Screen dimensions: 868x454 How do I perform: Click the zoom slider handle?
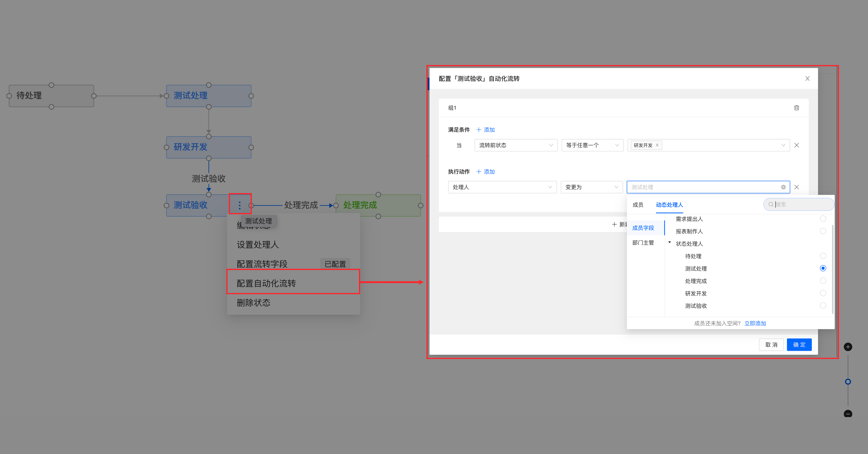coord(848,382)
